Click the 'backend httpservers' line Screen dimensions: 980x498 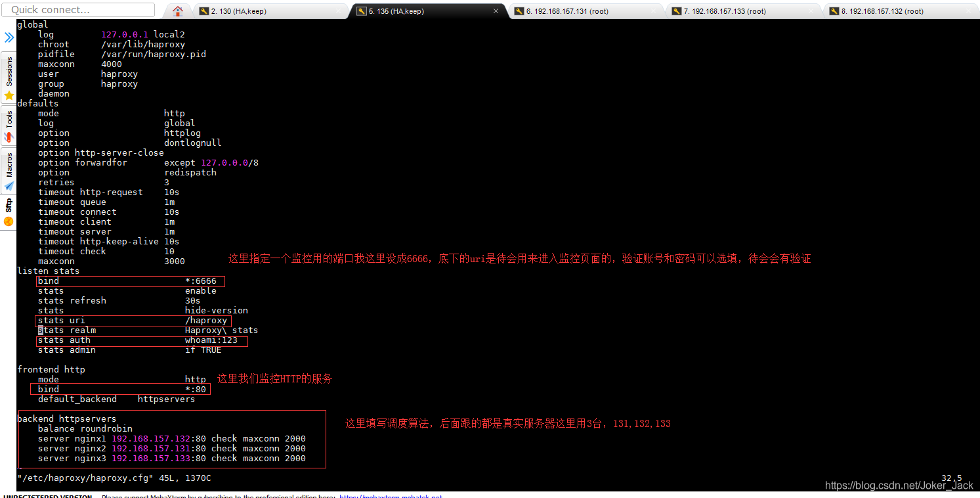tap(67, 419)
